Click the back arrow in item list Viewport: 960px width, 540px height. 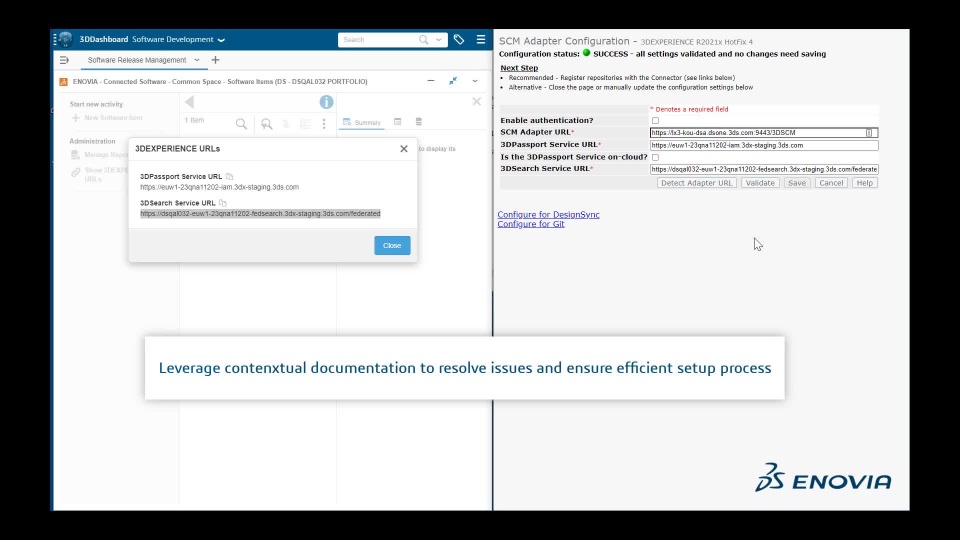189,102
